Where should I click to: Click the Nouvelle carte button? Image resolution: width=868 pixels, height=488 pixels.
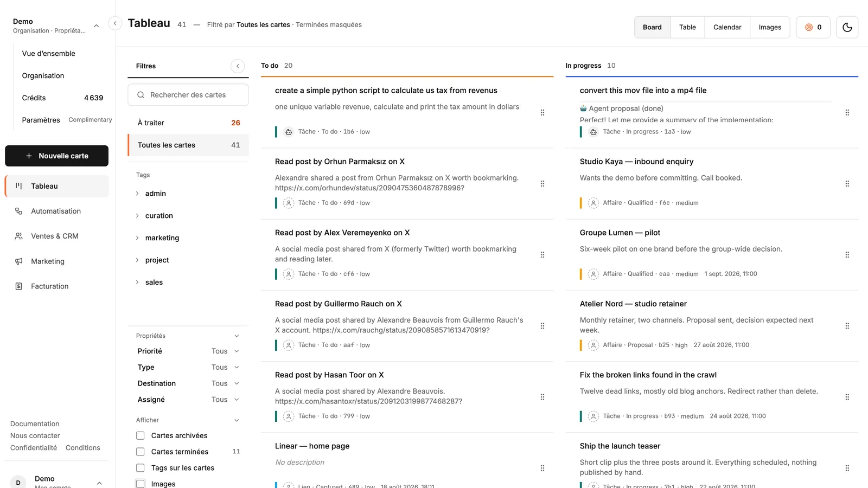(x=57, y=156)
